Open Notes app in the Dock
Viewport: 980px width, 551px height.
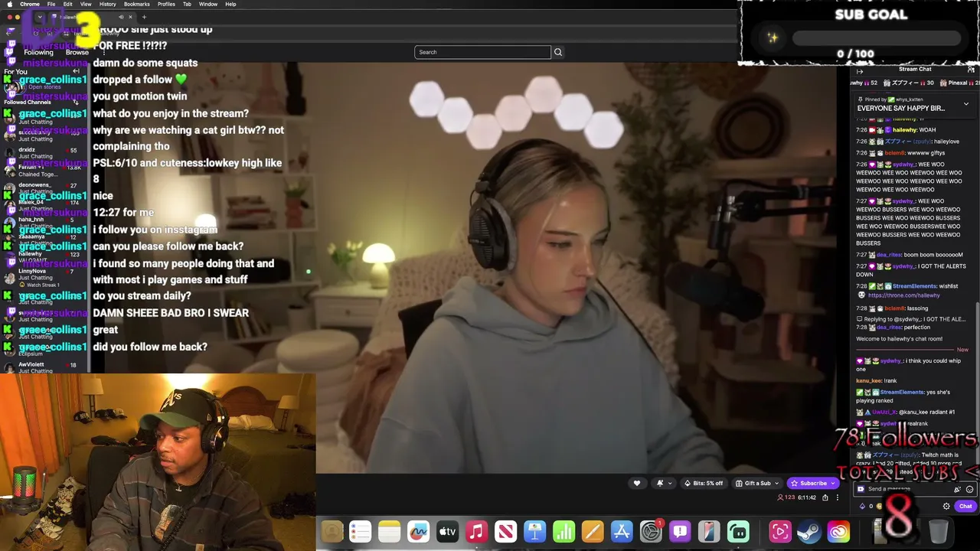point(389,531)
